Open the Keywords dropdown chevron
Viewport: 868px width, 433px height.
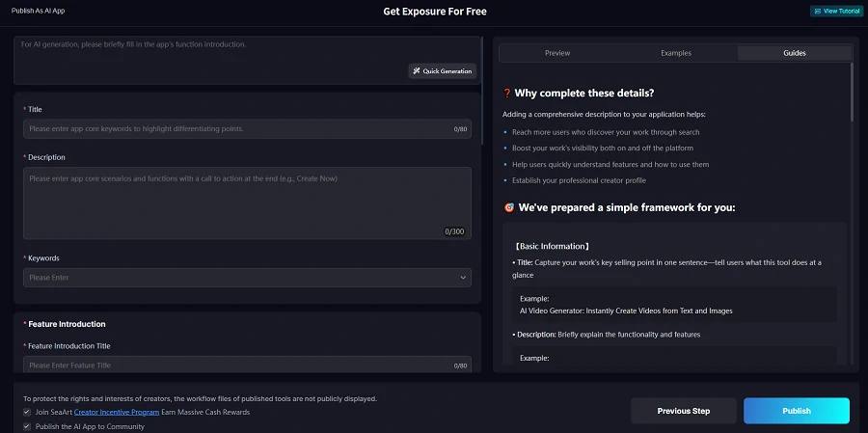[x=463, y=278]
